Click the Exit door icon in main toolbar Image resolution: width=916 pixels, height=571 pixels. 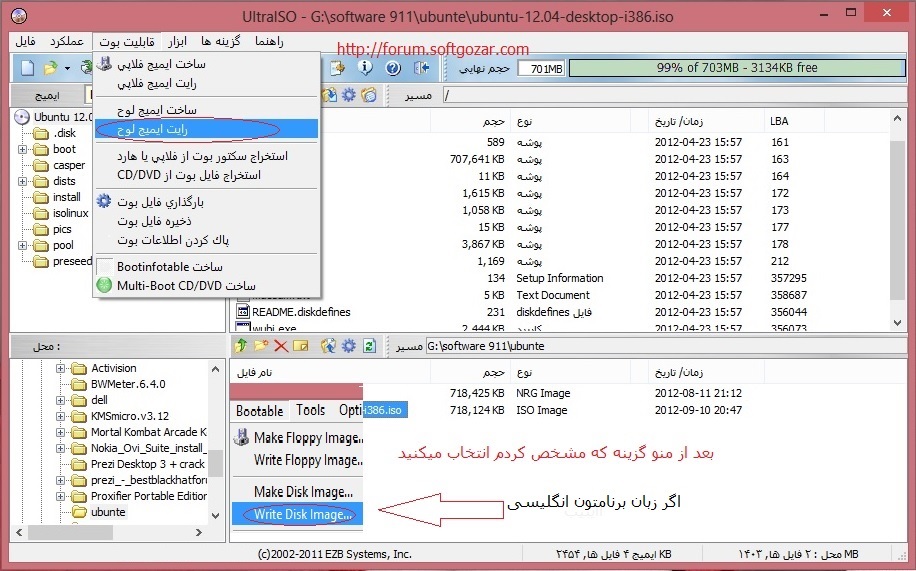tap(421, 68)
